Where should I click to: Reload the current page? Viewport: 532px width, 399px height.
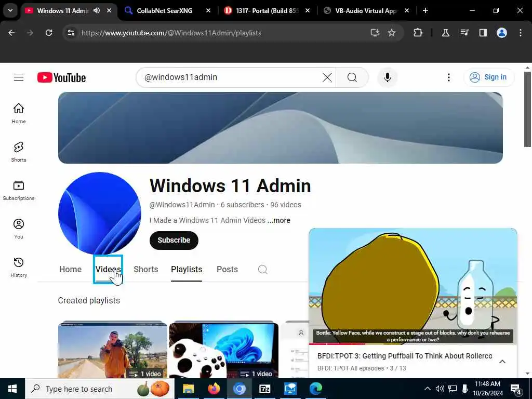point(49,33)
